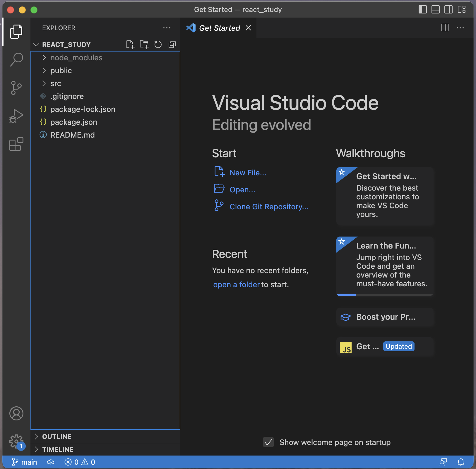Refresh the explorer file tree
The height and width of the screenshot is (469, 476).
coord(158,44)
